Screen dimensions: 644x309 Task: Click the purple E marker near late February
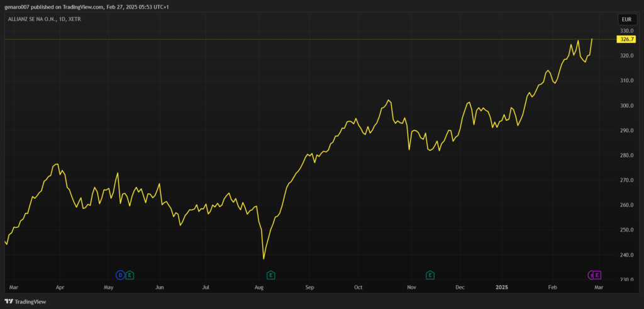[597, 275]
